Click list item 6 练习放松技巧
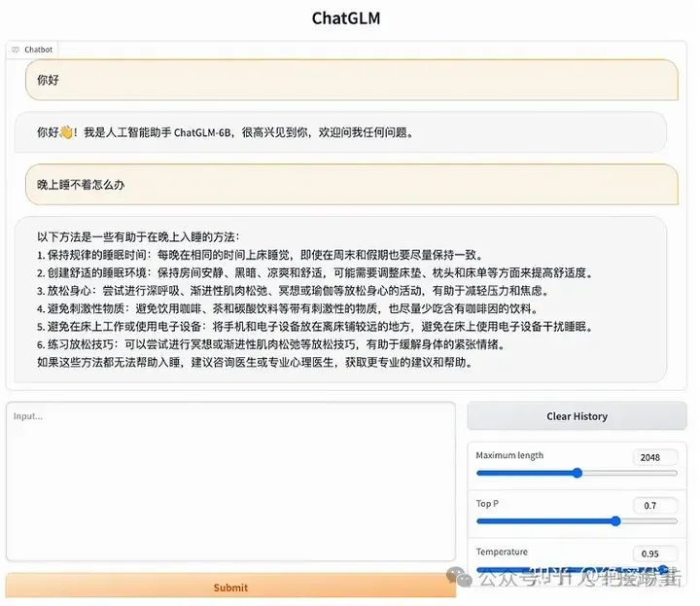 [271, 344]
